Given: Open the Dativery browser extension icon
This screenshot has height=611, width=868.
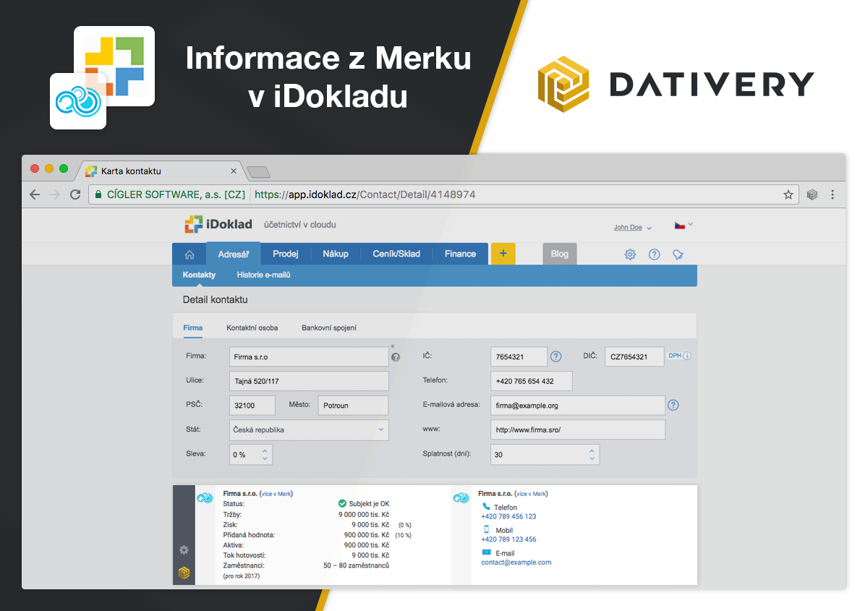Looking at the screenshot, I should pos(813,195).
